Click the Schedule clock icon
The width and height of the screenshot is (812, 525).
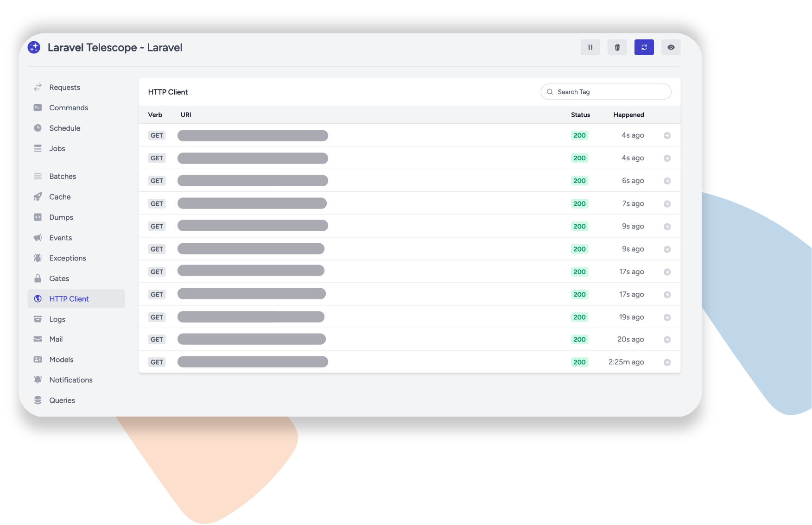pos(38,128)
